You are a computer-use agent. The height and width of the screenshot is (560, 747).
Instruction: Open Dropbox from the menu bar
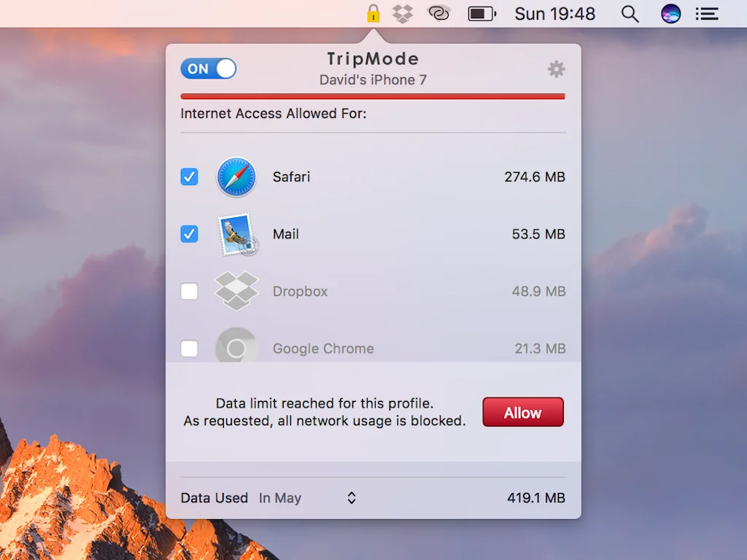(x=403, y=13)
